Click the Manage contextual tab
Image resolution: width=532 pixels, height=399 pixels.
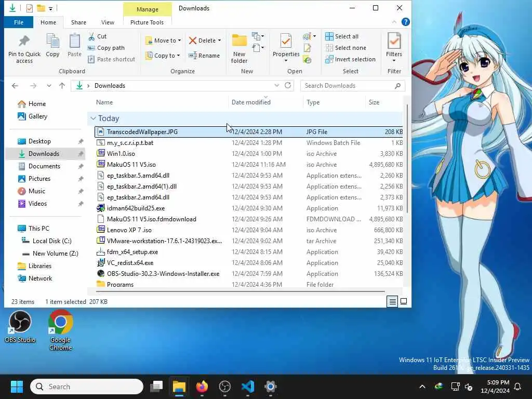(x=147, y=9)
